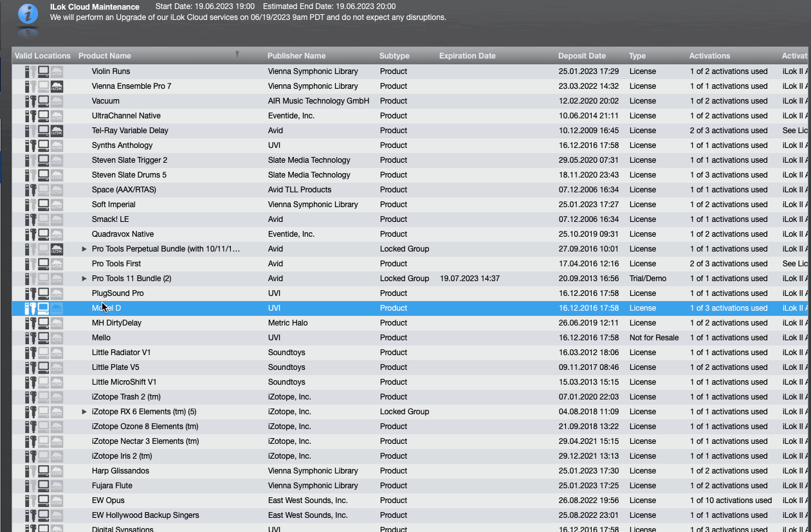Select the Tel-Ray Variable Delay license
The height and width of the screenshot is (532, 811).
130,131
